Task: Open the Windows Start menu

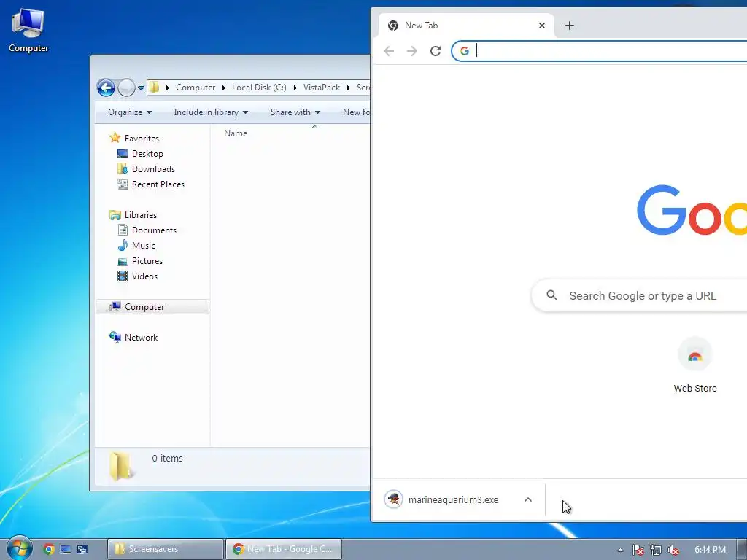Action: point(19,548)
